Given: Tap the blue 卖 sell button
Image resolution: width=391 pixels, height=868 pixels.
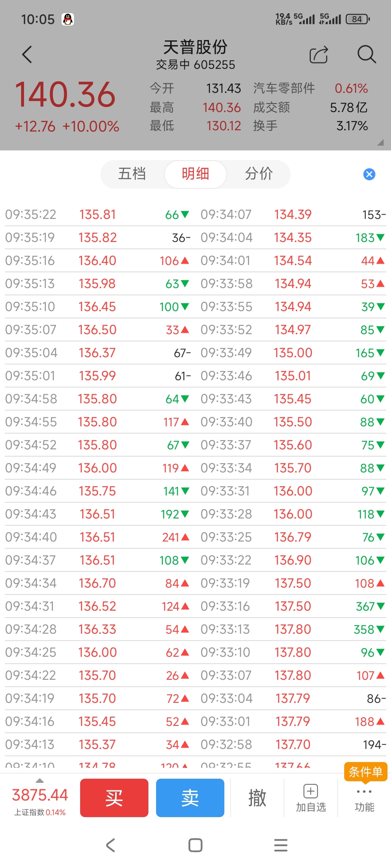Looking at the screenshot, I should (x=190, y=798).
